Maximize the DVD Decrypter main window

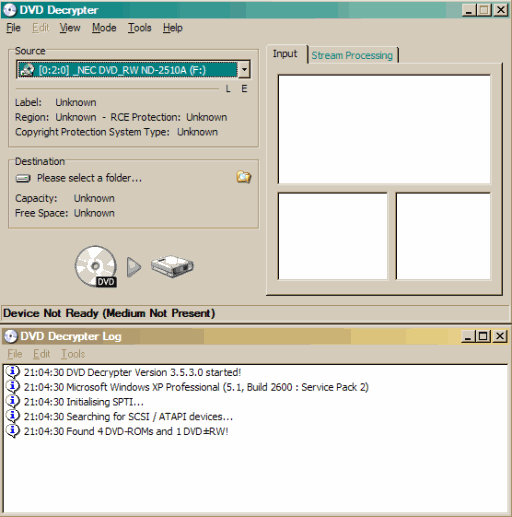tap(484, 10)
